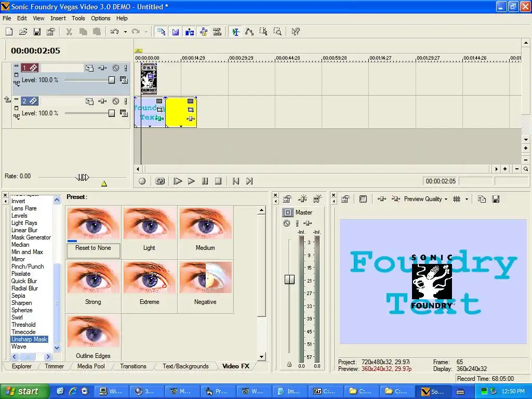
Task: Adjust track 1 Level slider handle
Action: point(112,80)
